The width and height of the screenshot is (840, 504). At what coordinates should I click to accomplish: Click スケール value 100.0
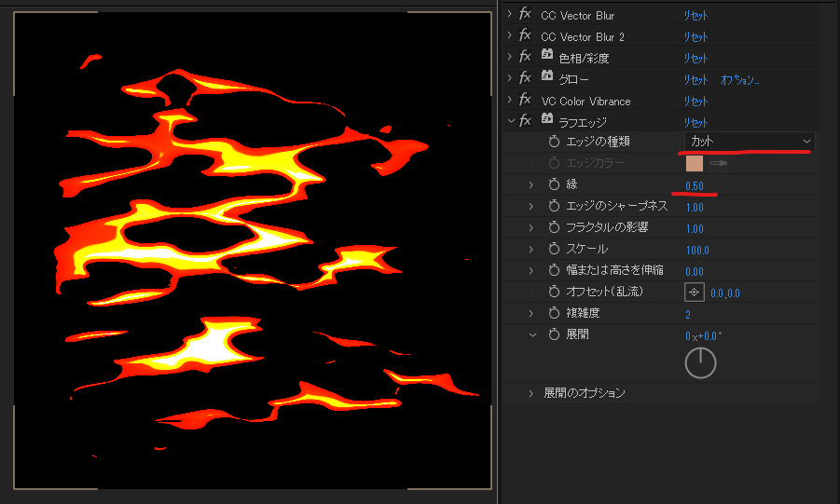[697, 250]
